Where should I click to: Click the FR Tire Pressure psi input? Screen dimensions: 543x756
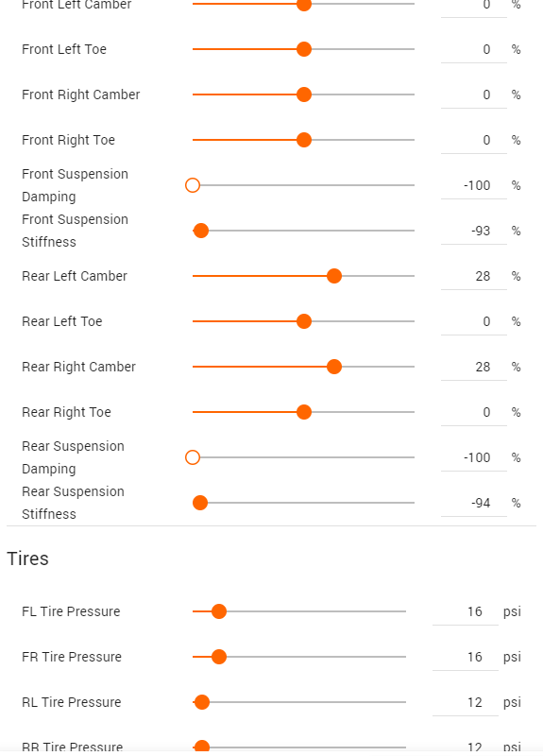coord(466,657)
